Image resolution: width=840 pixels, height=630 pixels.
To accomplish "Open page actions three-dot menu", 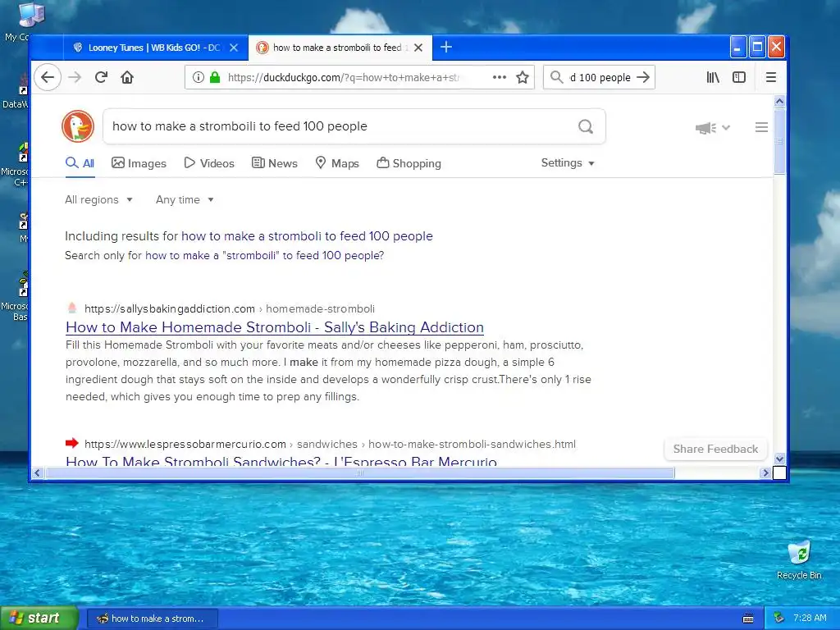I will (x=500, y=77).
